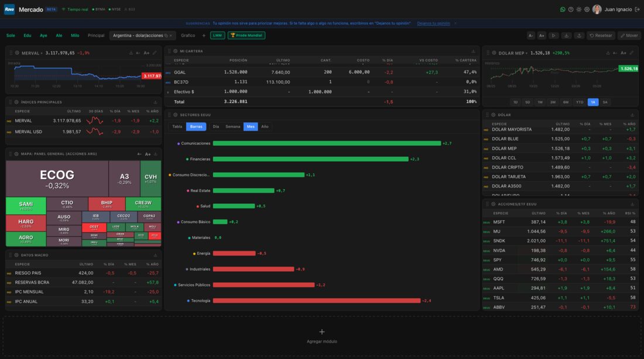Click the Mover button
Image resolution: width=644 pixels, height=359 pixels.
tap(629, 36)
